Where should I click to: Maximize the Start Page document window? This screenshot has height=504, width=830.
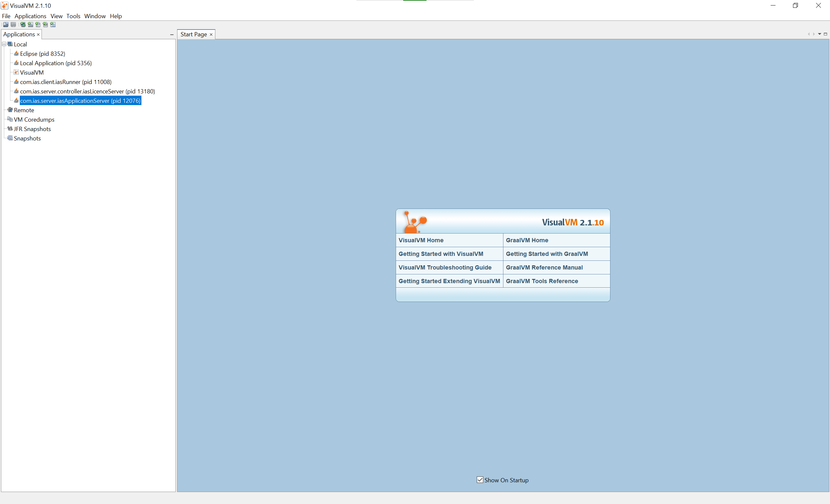(825, 34)
